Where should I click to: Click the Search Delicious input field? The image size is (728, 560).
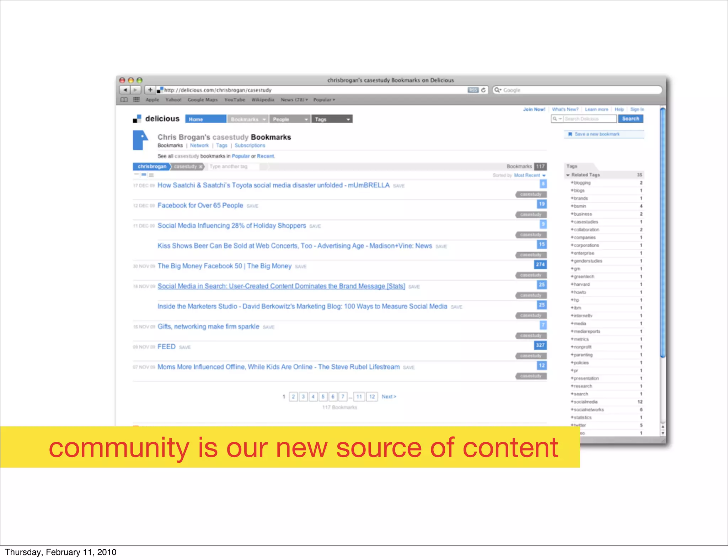click(x=590, y=119)
